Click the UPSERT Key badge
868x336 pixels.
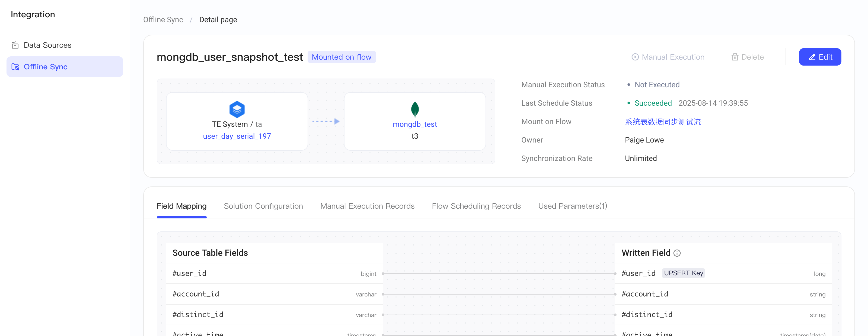click(683, 273)
